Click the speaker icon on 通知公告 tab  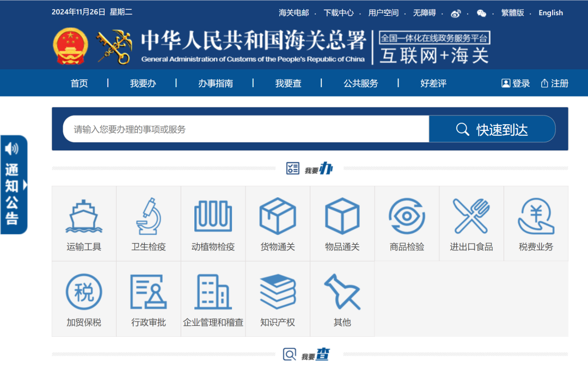[11, 149]
